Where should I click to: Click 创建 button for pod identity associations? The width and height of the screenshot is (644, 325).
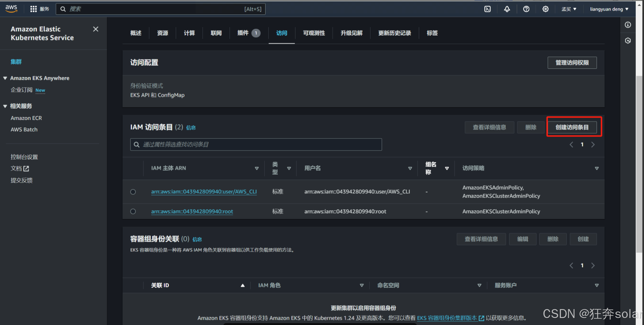tap(583, 239)
